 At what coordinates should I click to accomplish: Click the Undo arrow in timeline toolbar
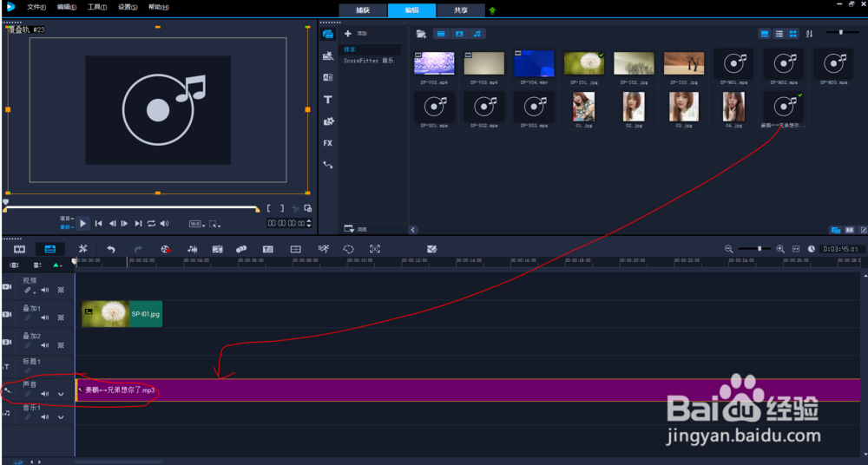(x=111, y=250)
